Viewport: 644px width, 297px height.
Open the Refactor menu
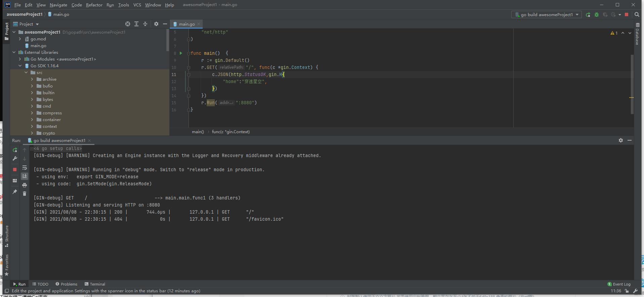click(94, 5)
